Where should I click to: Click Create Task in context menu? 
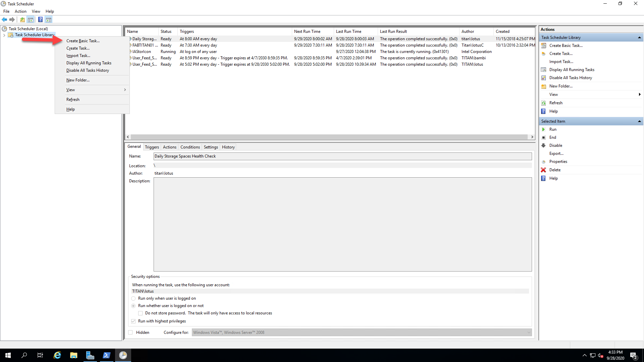[78, 48]
